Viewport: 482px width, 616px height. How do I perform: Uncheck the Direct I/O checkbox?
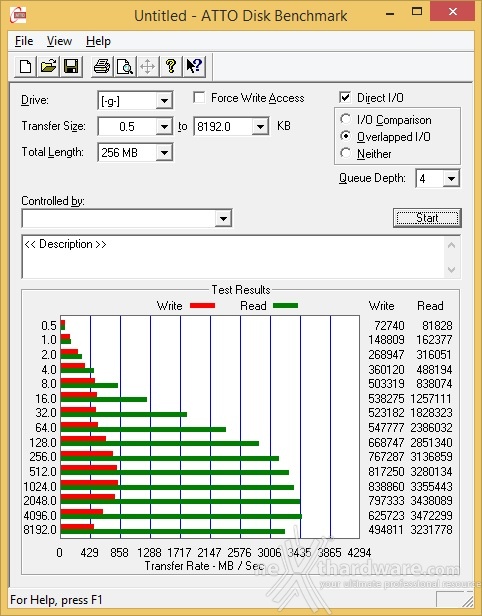click(x=345, y=97)
